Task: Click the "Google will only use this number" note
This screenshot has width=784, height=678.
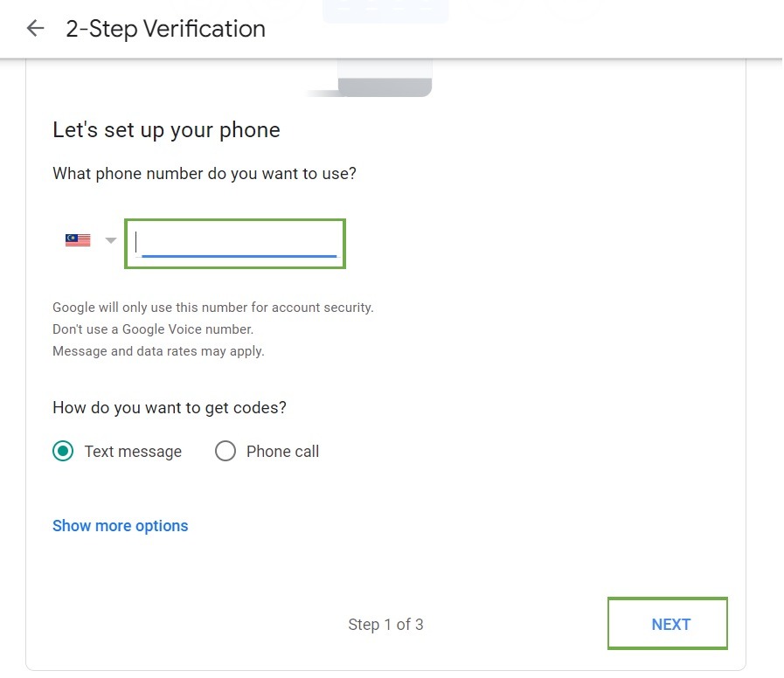Action: [x=213, y=308]
